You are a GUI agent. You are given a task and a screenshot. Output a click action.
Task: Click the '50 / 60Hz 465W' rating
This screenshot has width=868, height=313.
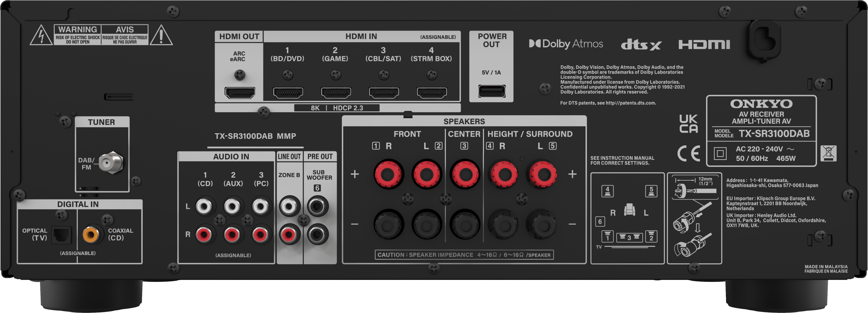click(766, 158)
